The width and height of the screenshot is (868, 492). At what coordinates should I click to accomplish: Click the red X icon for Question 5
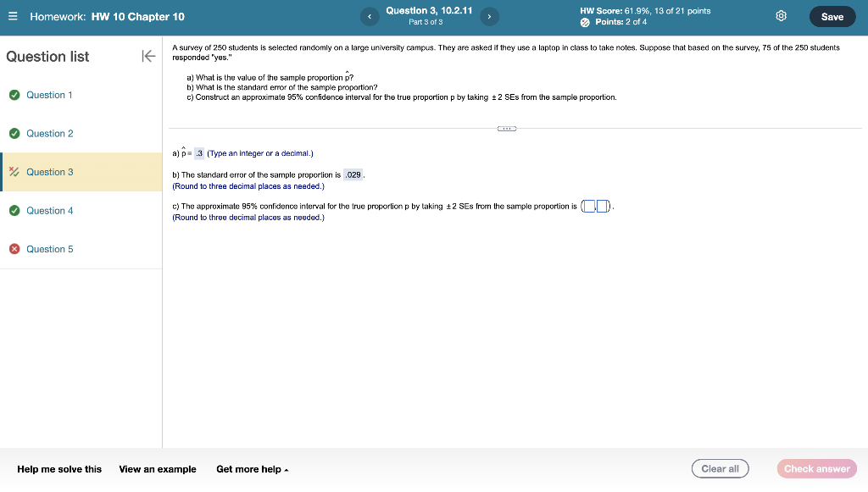coord(14,249)
